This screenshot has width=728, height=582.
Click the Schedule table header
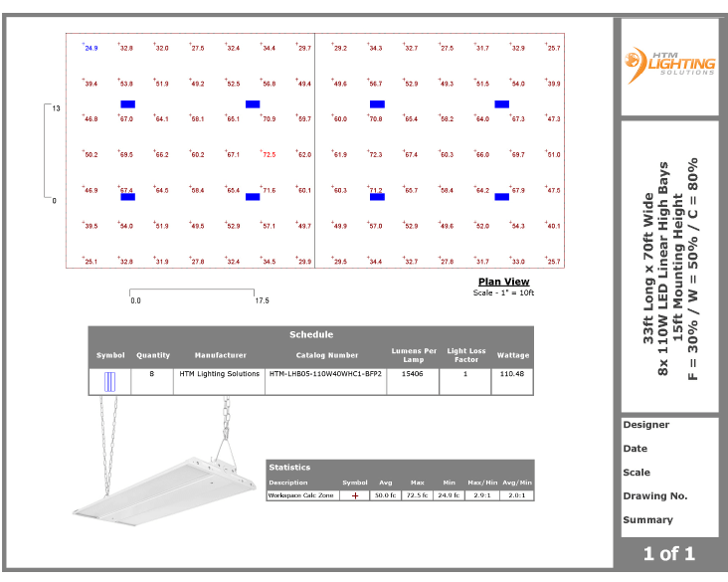coord(310,334)
